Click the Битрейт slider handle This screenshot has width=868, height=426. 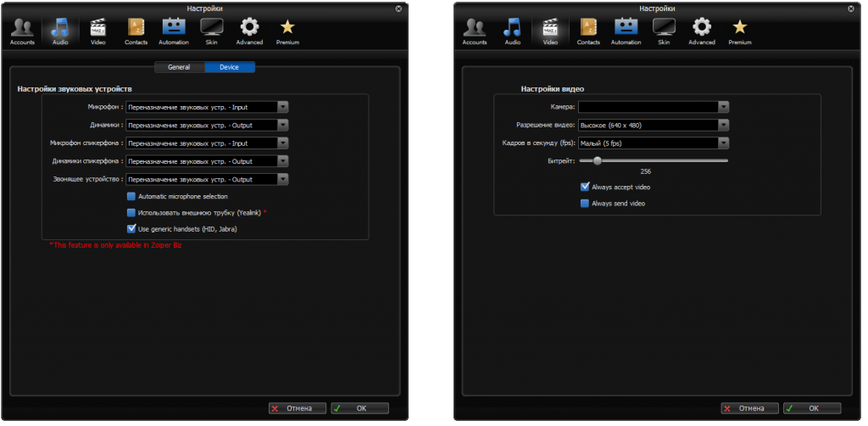(x=597, y=160)
